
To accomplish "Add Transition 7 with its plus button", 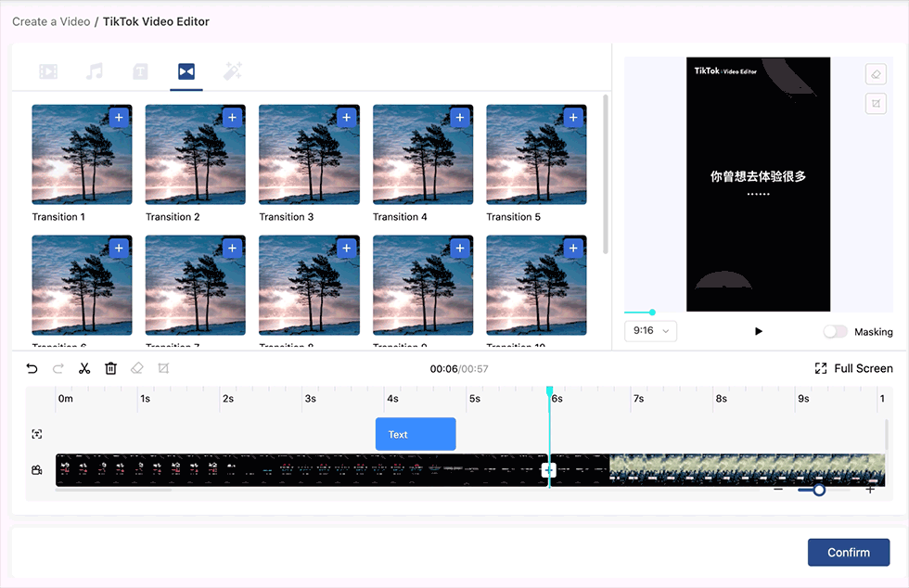I will coord(232,248).
